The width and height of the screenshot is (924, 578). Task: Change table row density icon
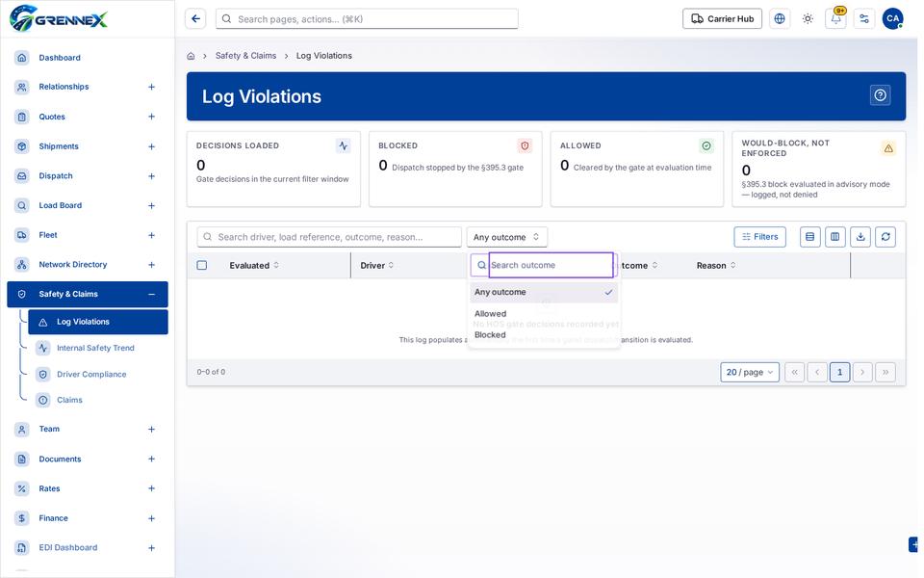[809, 237]
